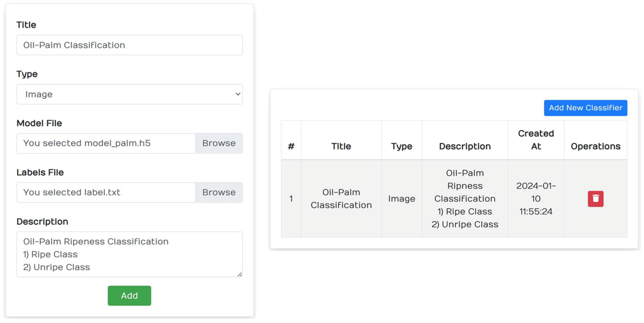The height and width of the screenshot is (323, 644).
Task: Click the 2024-01-10 created date cell
Action: click(x=536, y=199)
